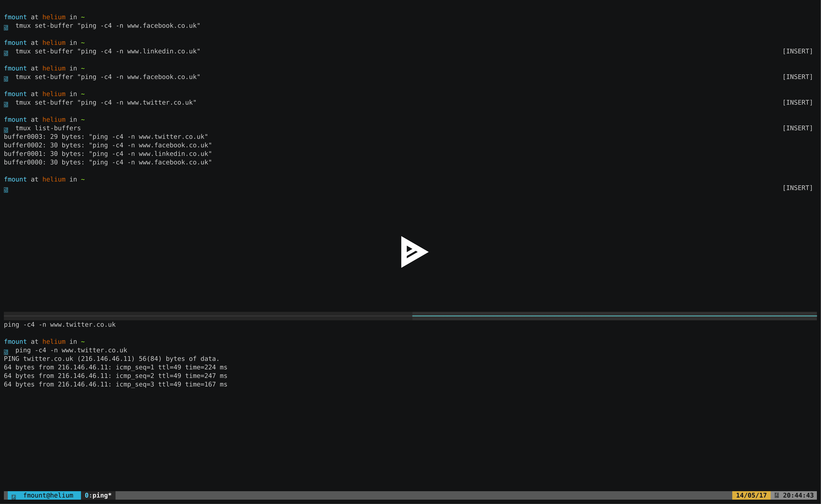
Task: Click the set-buffer www.twitter.co.uk command
Action: (x=106, y=103)
